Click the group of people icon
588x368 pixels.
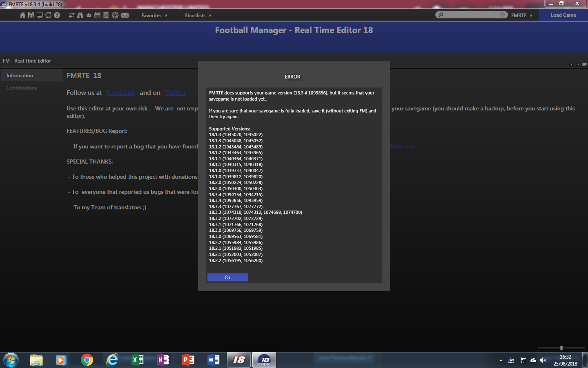tap(89, 15)
